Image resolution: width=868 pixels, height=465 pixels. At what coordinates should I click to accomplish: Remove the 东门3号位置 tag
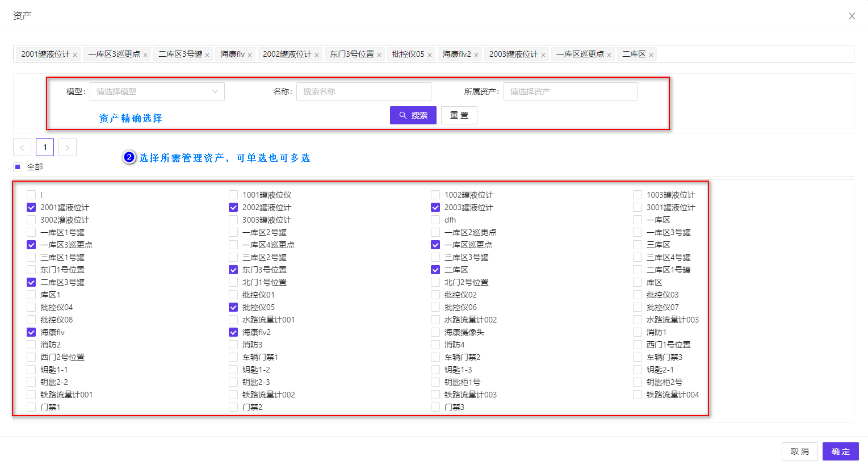(379, 55)
